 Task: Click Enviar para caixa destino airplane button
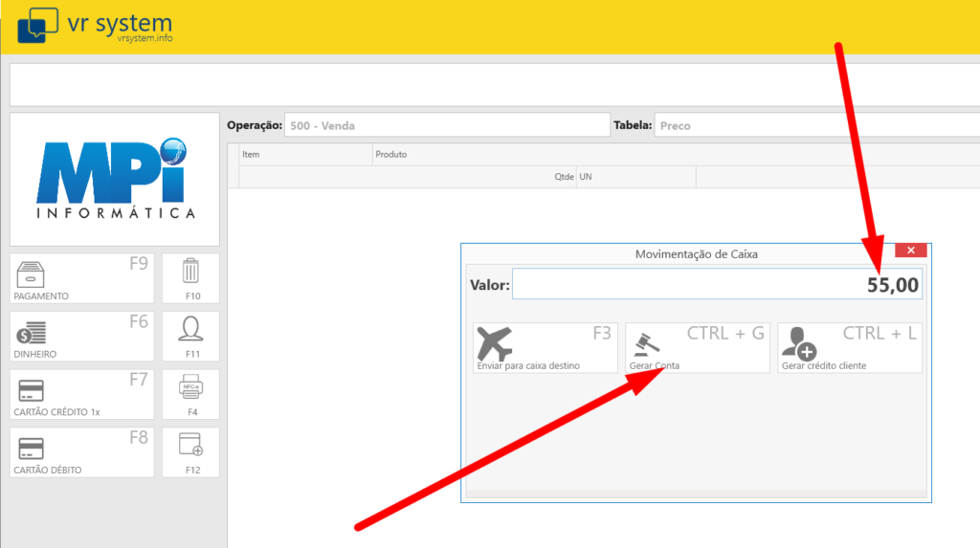pyautogui.click(x=545, y=347)
